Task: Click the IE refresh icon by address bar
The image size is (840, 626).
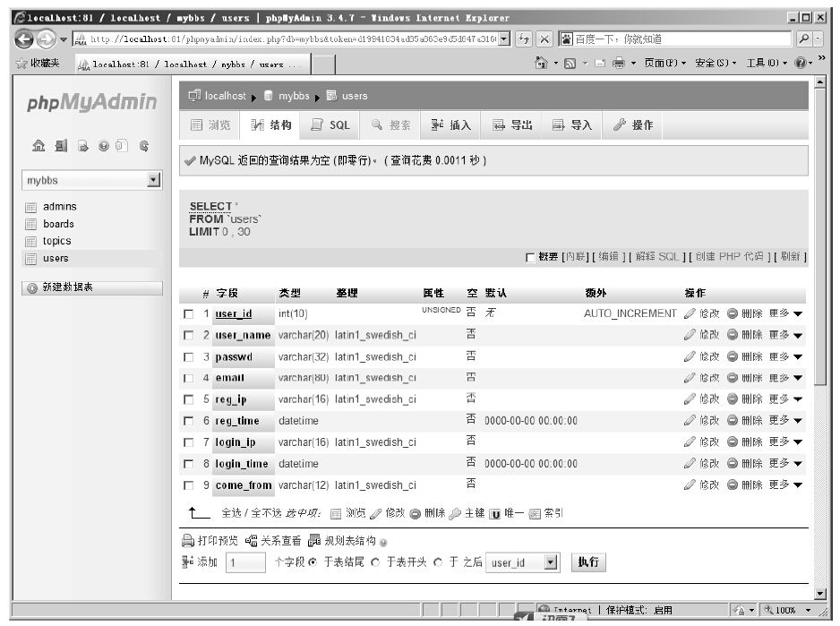Action: pos(523,39)
